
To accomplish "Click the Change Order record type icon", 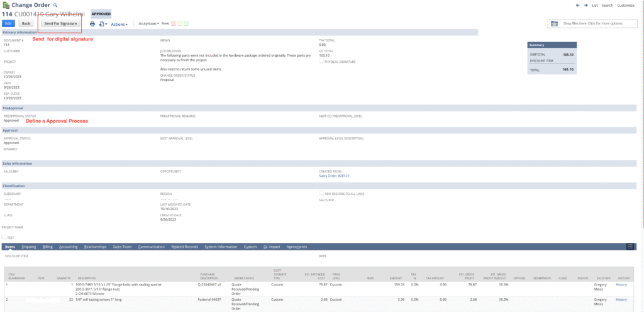I will coord(6,4).
